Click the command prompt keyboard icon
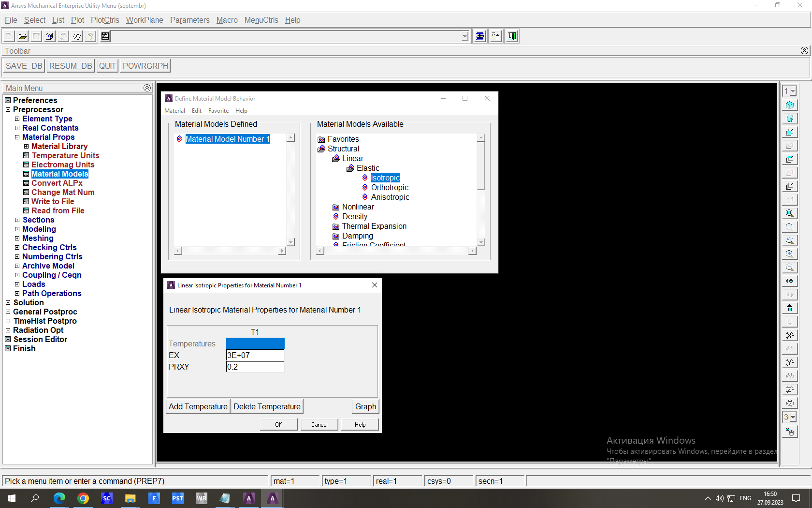Viewport: 812px width, 508px height. (x=105, y=36)
